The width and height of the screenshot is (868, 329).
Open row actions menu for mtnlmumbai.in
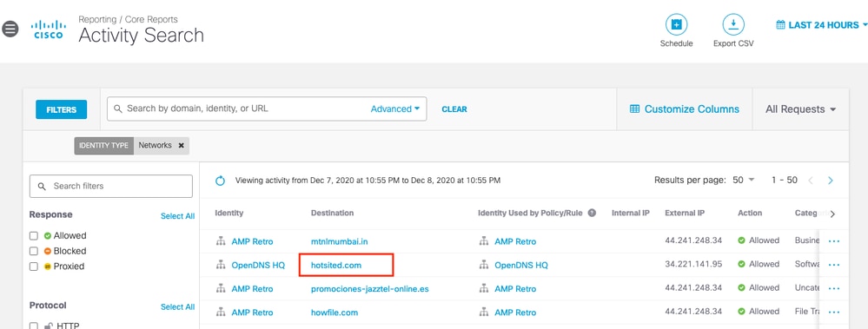833,241
